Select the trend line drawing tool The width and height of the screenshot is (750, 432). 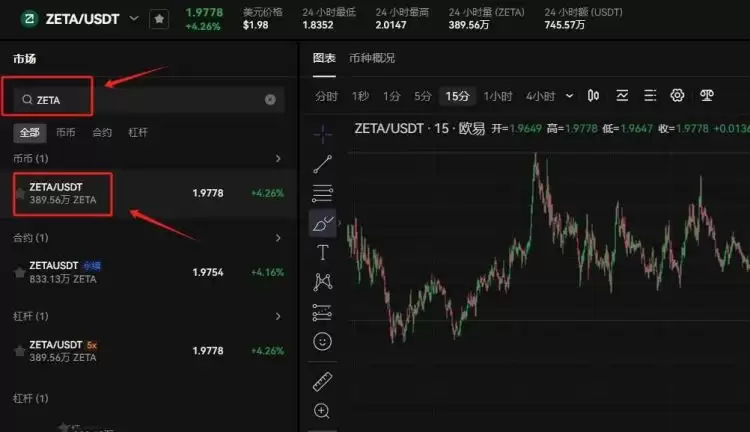[x=322, y=163]
